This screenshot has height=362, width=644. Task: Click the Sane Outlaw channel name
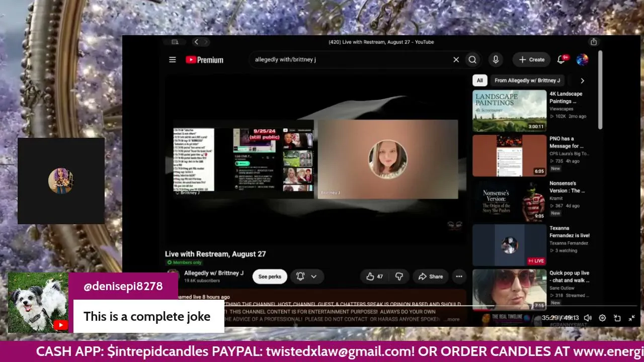tap(562, 288)
